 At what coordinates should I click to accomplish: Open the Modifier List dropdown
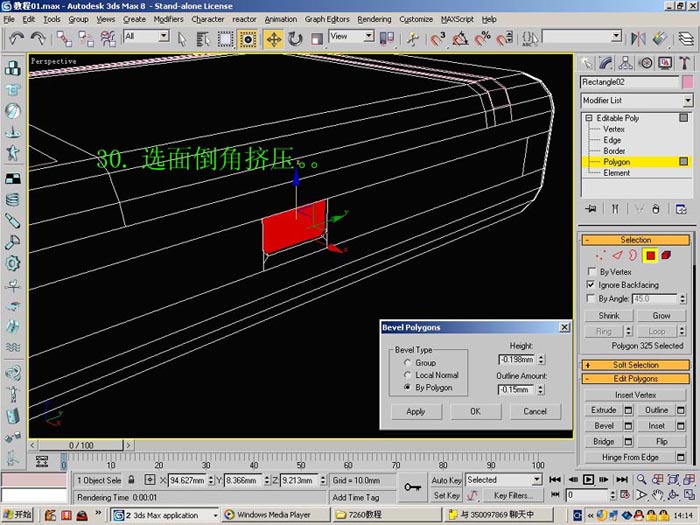coord(637,100)
